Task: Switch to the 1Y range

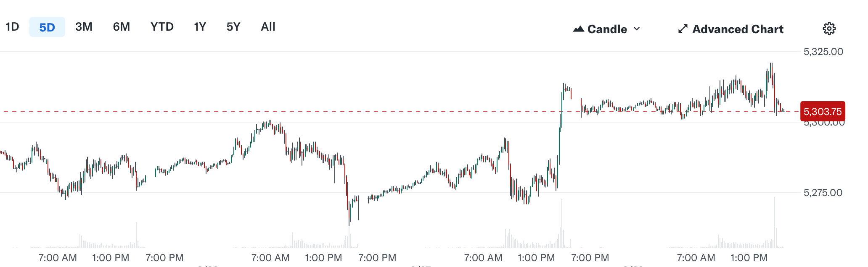Action: coord(199,26)
